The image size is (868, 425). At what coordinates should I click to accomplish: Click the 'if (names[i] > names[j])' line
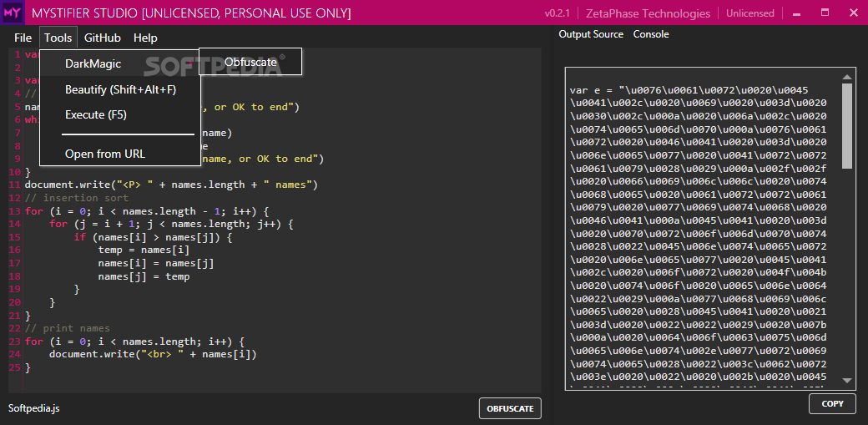pos(153,237)
